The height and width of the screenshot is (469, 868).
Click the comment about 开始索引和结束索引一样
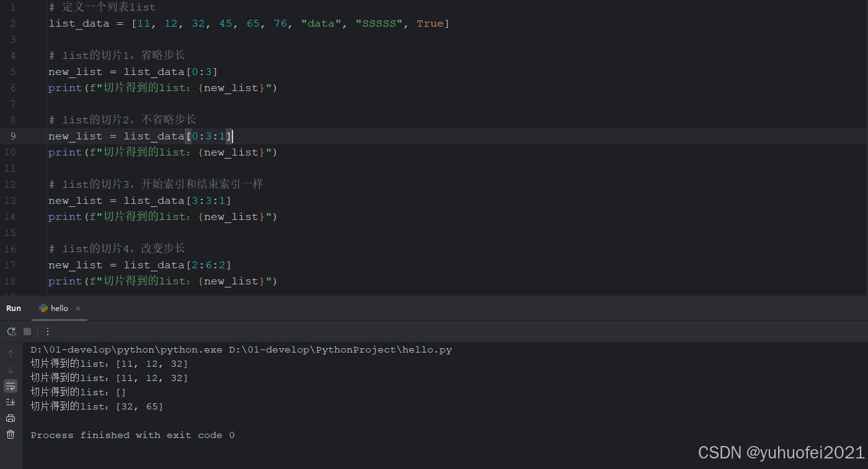pos(156,185)
